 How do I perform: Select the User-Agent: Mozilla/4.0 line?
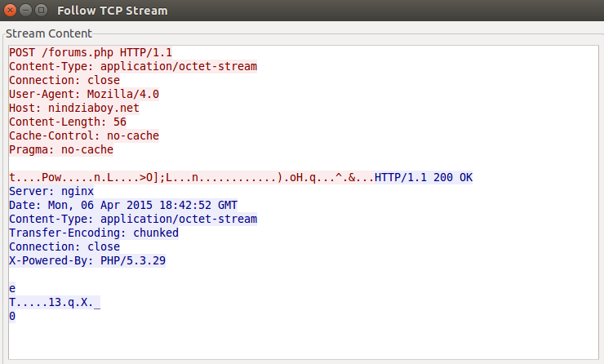[x=84, y=95]
